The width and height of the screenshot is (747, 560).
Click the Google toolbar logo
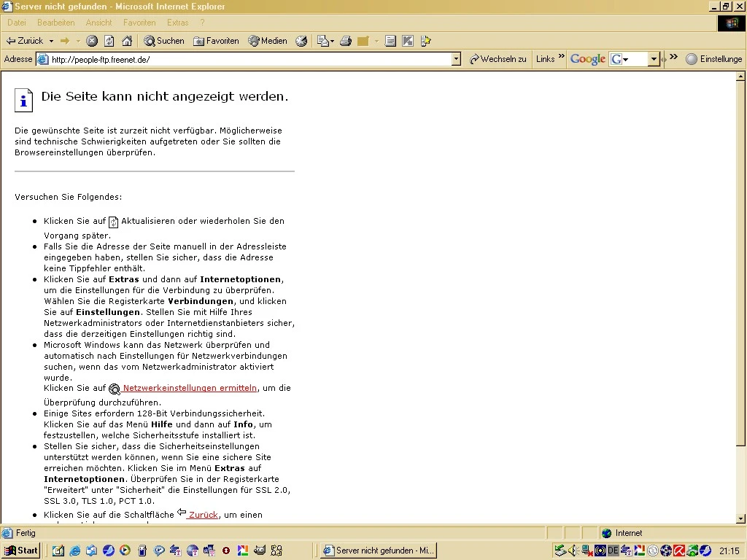point(588,59)
